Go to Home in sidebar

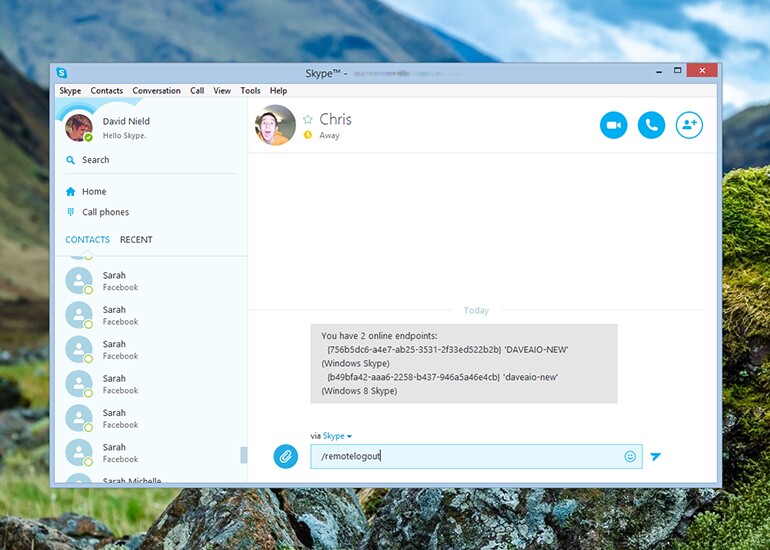click(94, 192)
